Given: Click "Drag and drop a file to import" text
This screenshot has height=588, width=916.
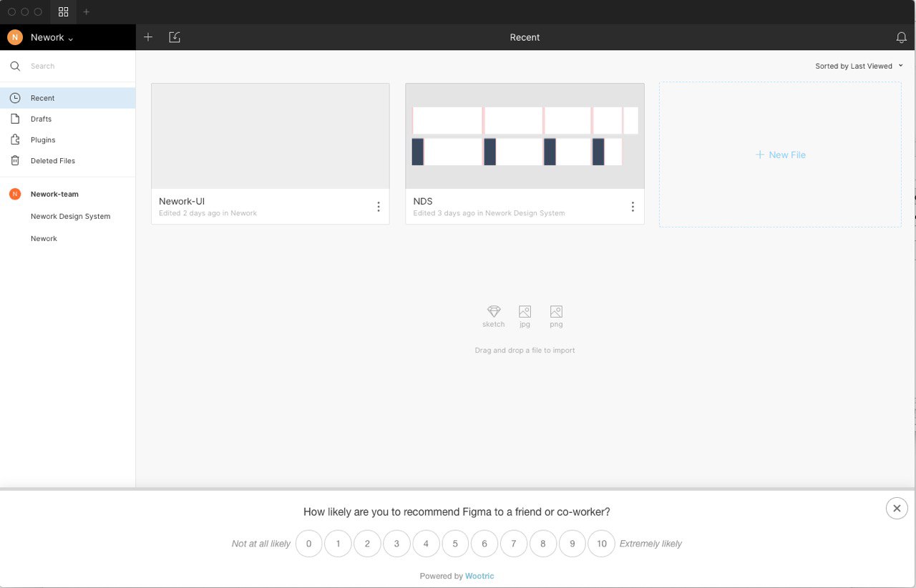Looking at the screenshot, I should (525, 351).
